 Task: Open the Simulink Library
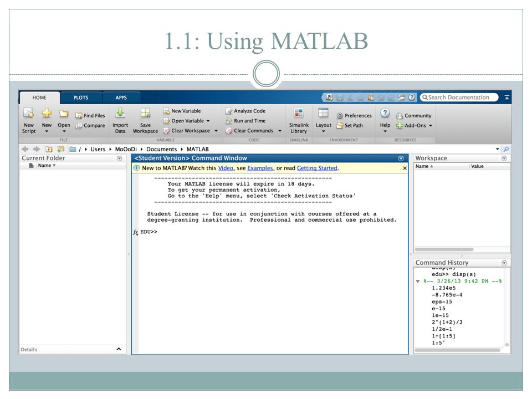pyautogui.click(x=299, y=120)
